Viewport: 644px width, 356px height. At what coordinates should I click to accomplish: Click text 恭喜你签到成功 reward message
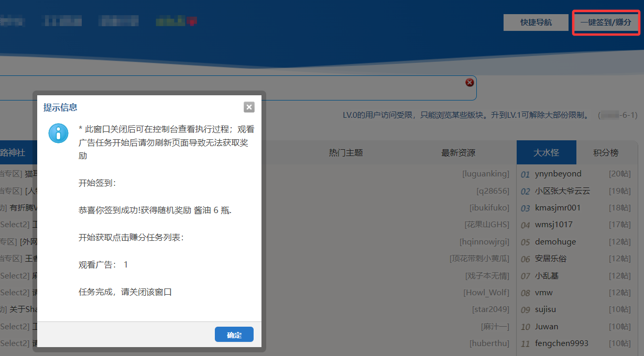pyautogui.click(x=155, y=210)
